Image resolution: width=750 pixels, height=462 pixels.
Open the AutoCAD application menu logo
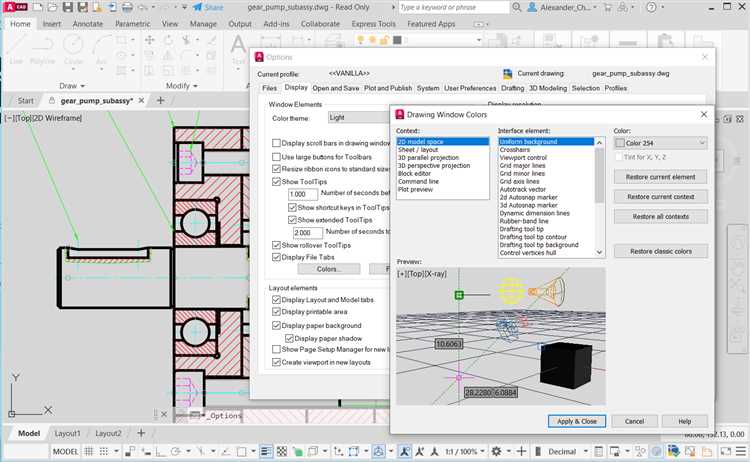(15, 7)
